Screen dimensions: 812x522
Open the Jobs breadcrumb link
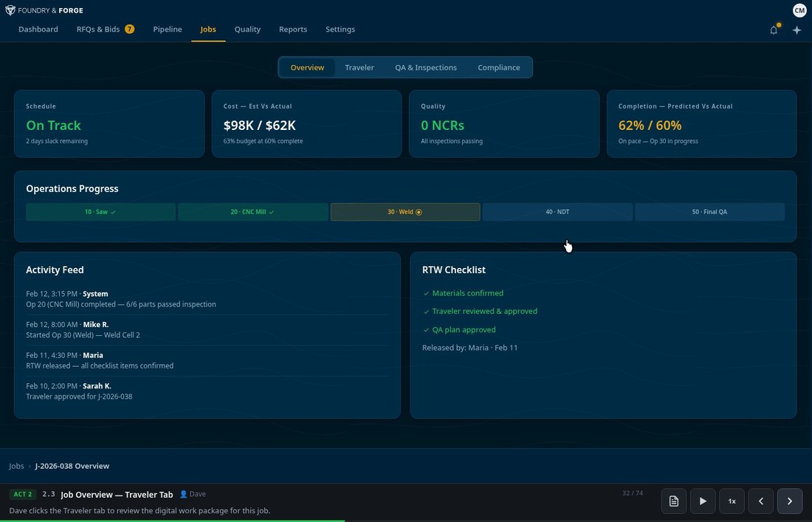(x=16, y=466)
